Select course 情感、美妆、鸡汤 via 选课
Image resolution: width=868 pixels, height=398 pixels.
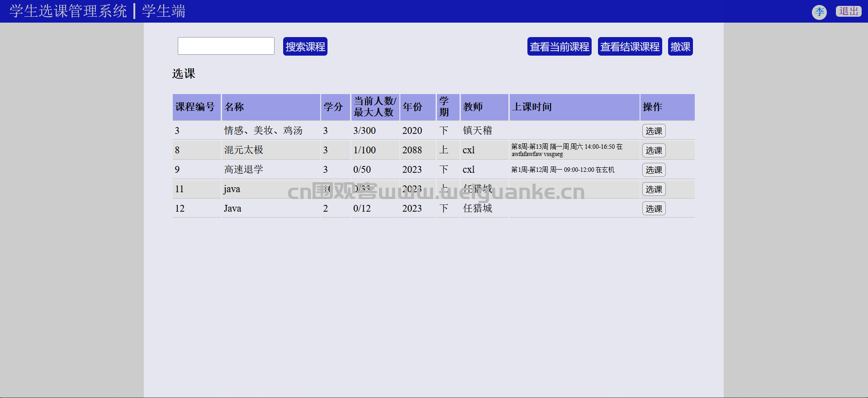coord(654,131)
